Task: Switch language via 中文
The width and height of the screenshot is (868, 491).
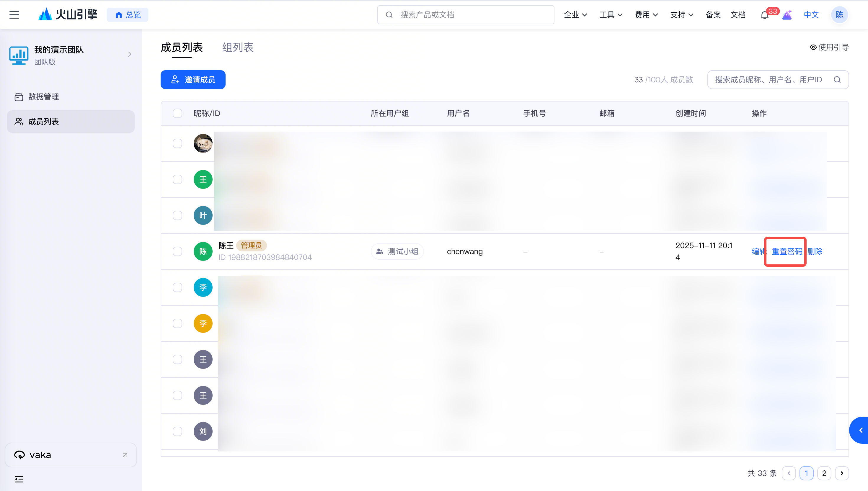Action: [811, 15]
